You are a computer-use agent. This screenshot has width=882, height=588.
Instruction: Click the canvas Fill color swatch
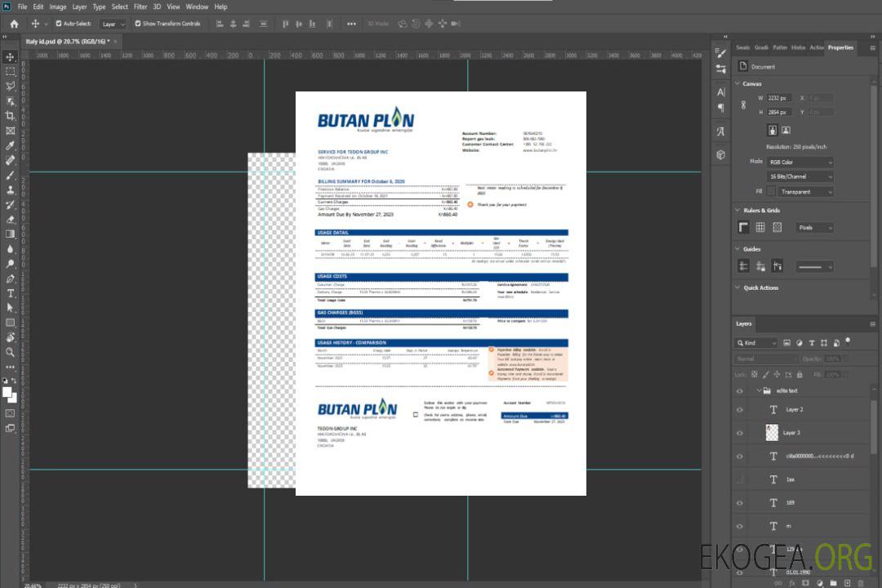[771, 192]
